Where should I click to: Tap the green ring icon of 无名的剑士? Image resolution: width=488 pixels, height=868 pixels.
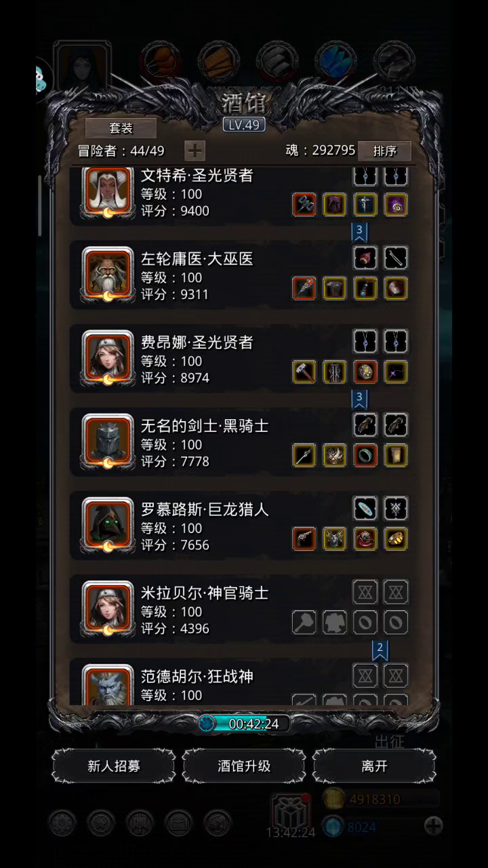click(x=365, y=455)
